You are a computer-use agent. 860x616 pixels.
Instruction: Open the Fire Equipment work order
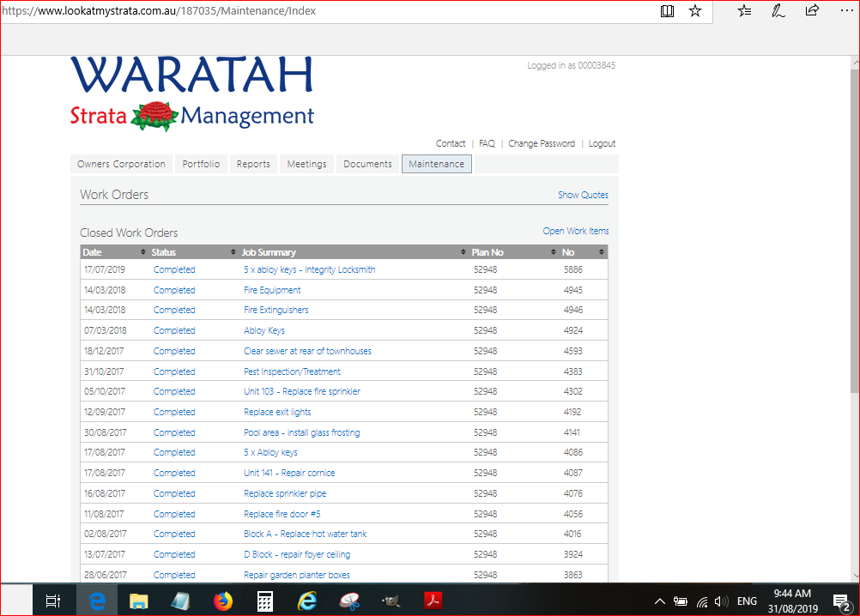(272, 290)
